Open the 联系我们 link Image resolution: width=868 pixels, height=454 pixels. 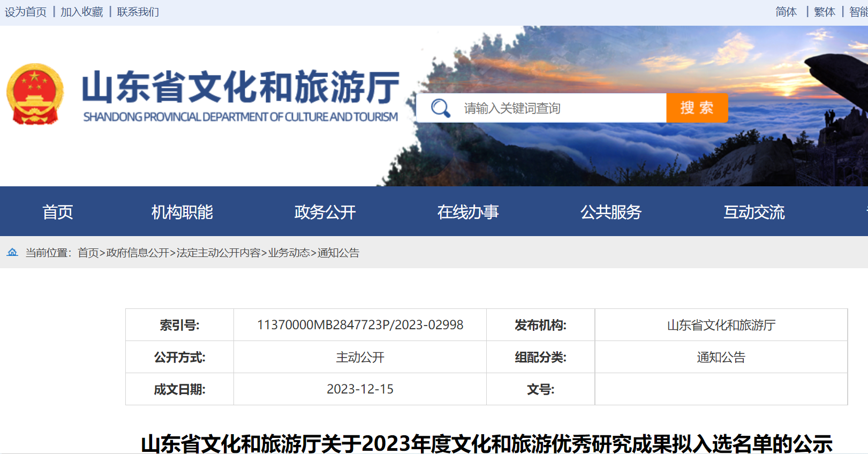pyautogui.click(x=138, y=12)
